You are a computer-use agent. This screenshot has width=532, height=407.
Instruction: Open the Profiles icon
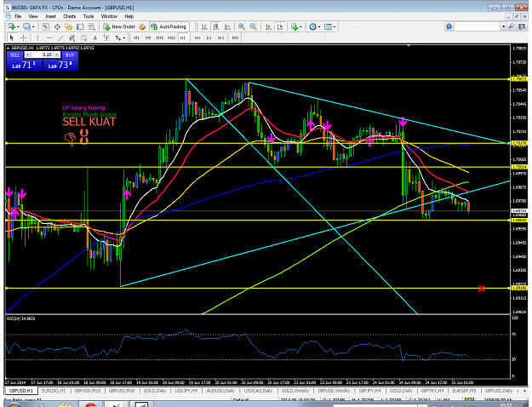click(x=26, y=26)
